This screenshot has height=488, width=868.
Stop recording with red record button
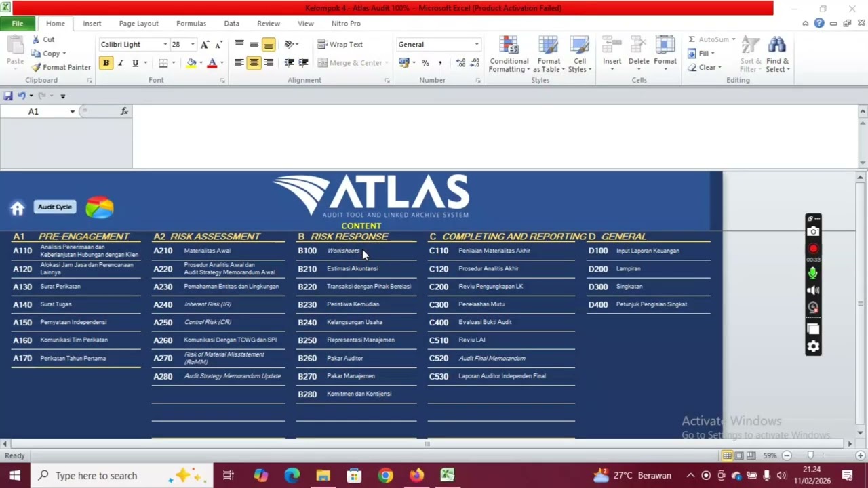pos(813,249)
